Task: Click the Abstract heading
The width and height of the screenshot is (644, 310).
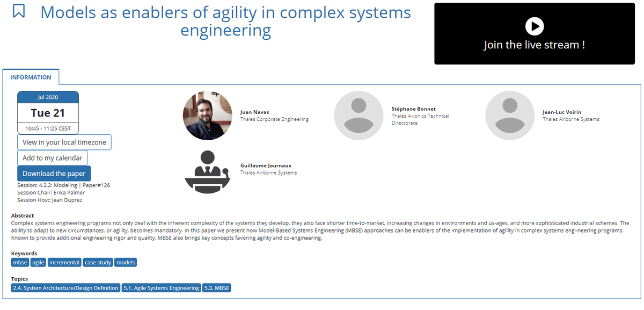Action: click(x=23, y=215)
